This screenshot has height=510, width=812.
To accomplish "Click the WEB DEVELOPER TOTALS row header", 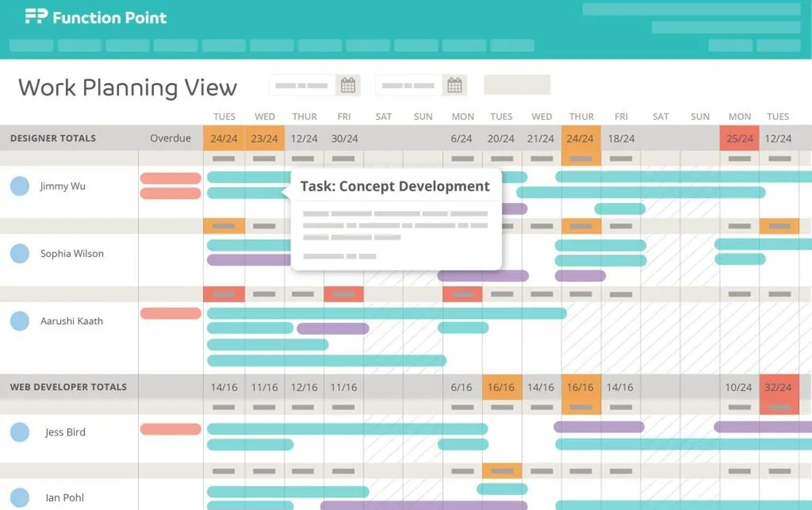I will click(69, 387).
